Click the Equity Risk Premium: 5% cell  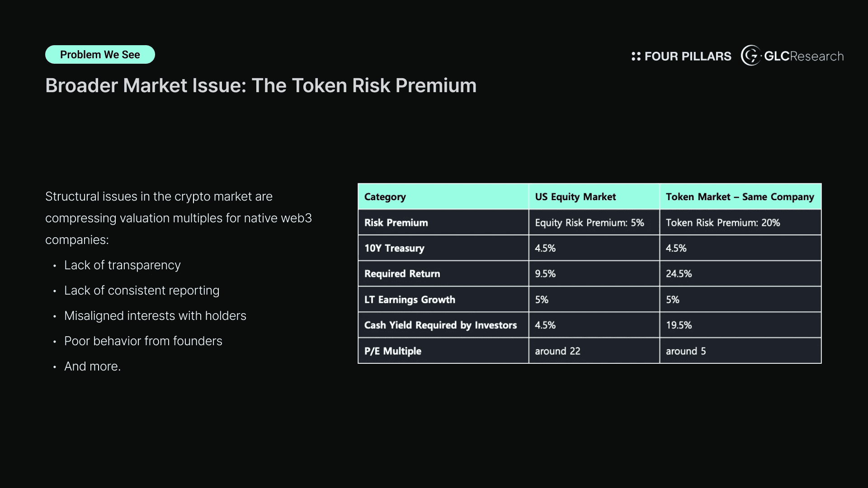594,222
